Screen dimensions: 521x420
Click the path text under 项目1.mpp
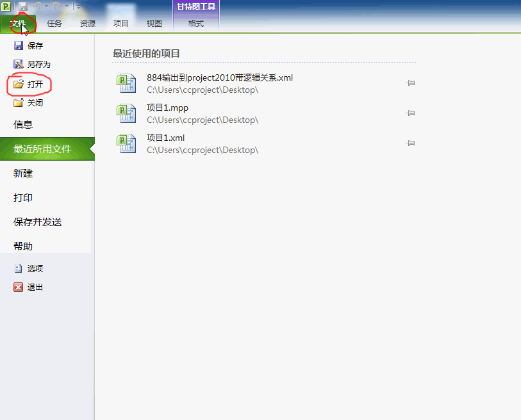coord(203,120)
